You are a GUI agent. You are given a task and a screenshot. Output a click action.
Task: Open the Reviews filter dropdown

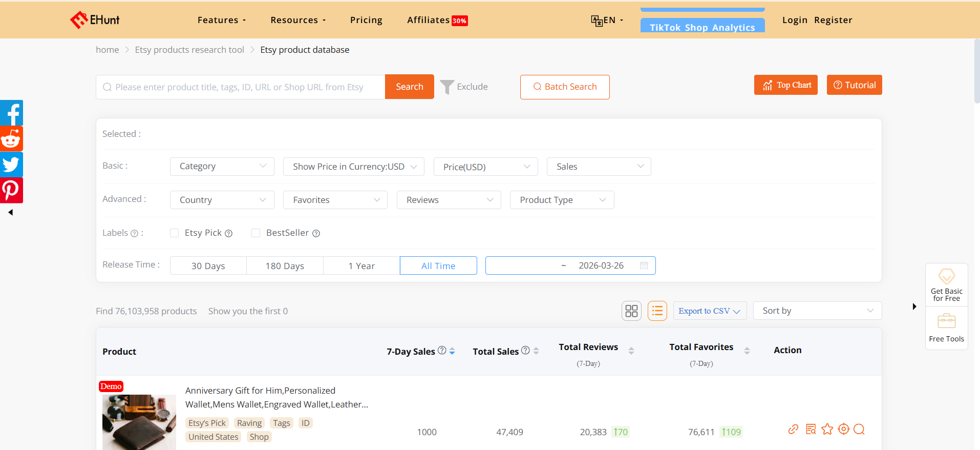coord(449,200)
